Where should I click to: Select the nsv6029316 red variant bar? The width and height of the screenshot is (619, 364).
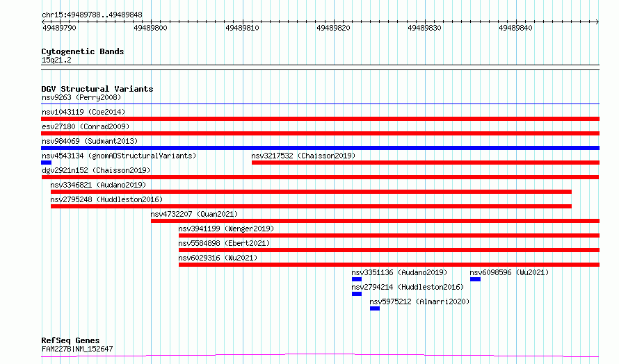tap(389, 265)
